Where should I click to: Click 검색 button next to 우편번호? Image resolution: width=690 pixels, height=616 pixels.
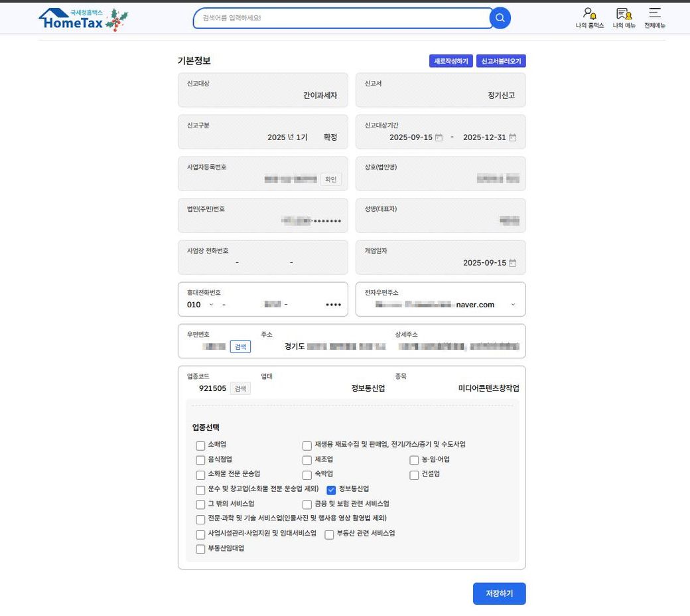pyautogui.click(x=240, y=346)
